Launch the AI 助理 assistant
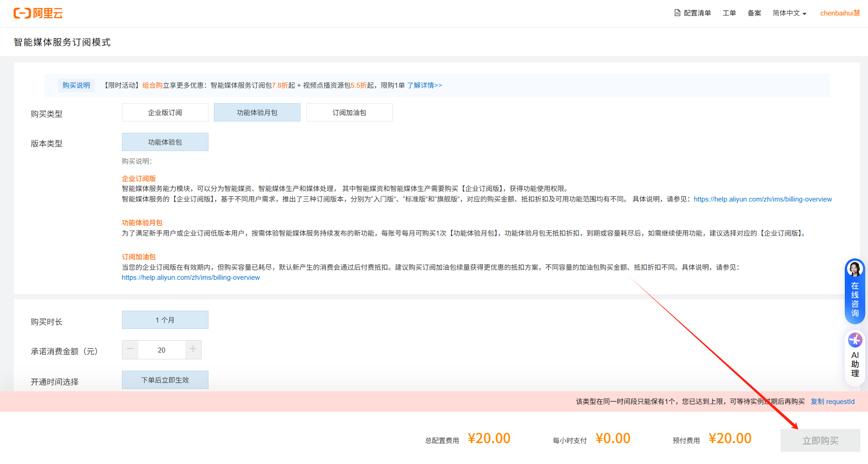 (855, 358)
